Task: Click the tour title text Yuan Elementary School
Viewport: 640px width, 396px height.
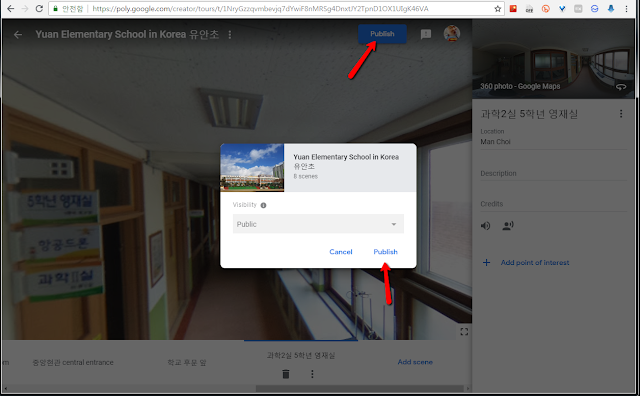Action: coord(127,35)
